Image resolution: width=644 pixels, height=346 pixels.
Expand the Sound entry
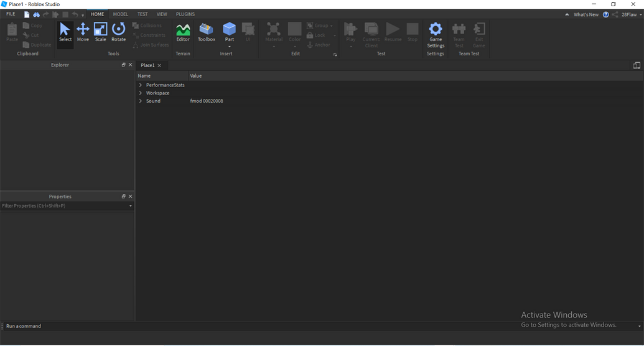tap(141, 101)
